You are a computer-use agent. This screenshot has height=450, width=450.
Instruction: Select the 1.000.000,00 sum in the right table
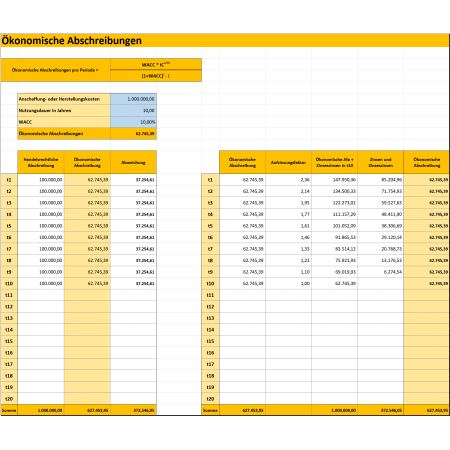pyautogui.click(x=335, y=410)
